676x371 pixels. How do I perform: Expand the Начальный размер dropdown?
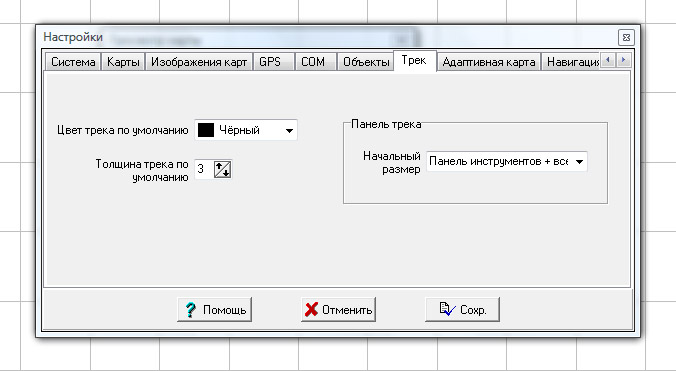579,162
